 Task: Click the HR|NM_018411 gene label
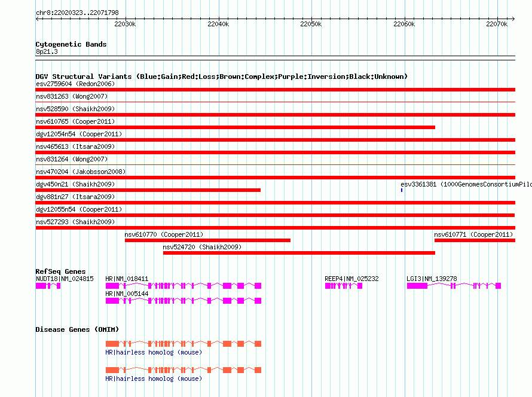click(127, 279)
